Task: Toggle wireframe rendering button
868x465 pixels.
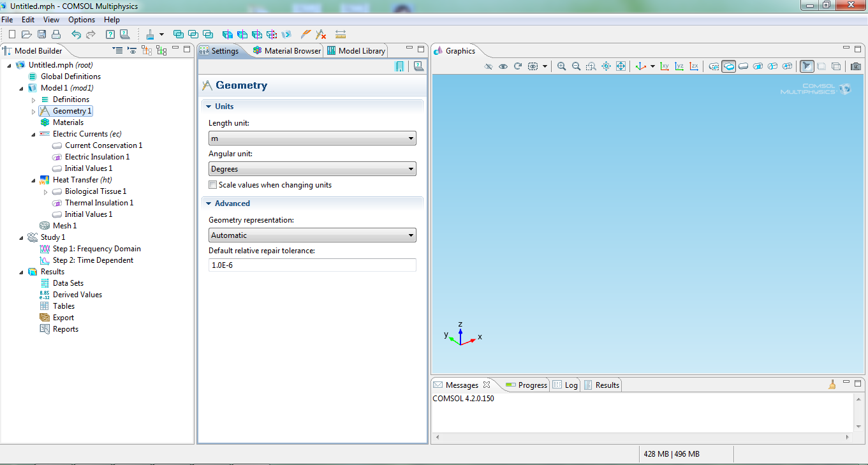Action: 837,66
